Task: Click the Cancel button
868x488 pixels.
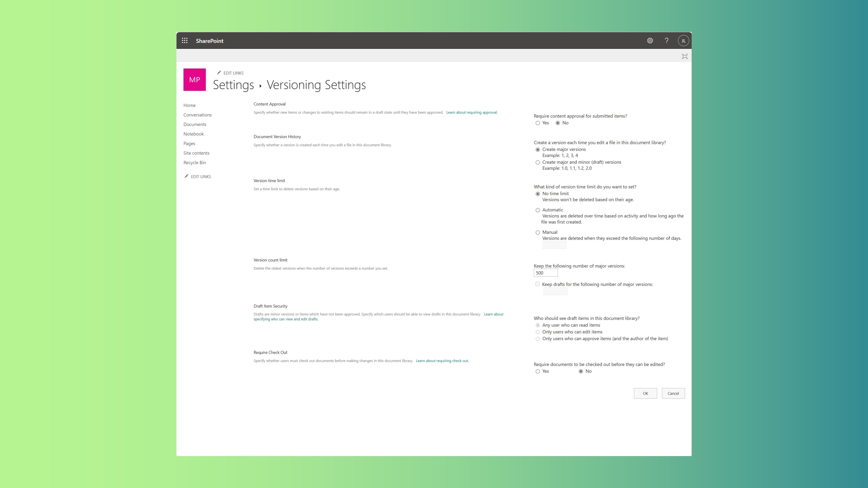Action: (673, 393)
